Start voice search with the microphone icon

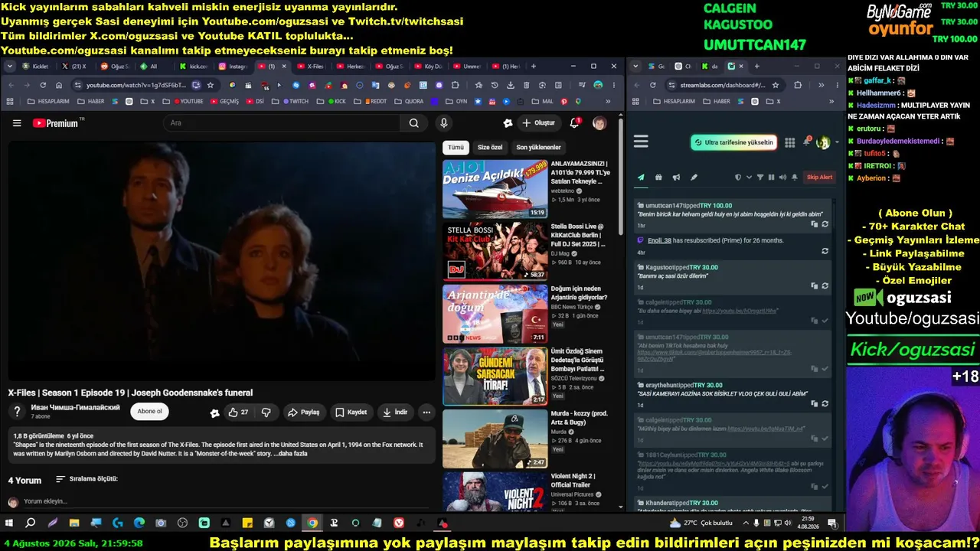[443, 123]
